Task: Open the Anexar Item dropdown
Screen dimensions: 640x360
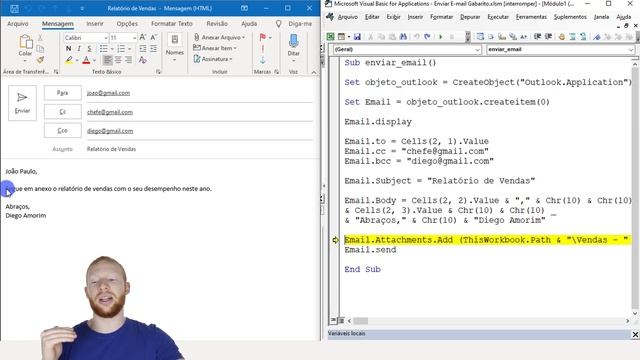Action: point(215,48)
